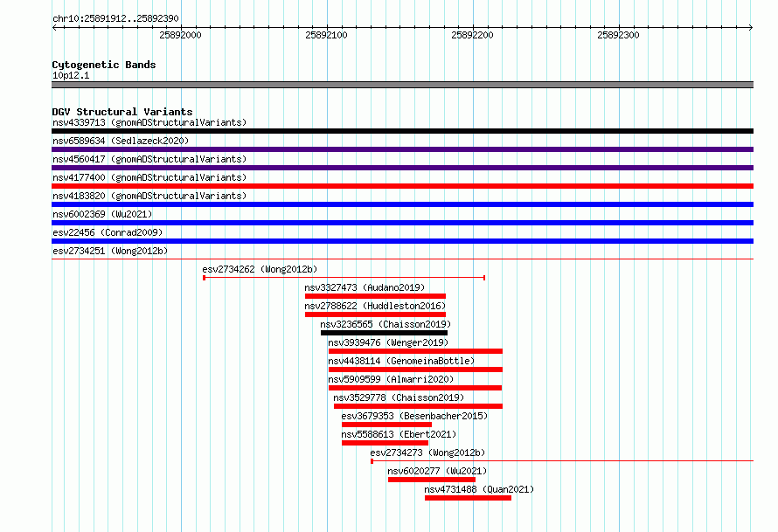
Task: Open nsv4560417 gnomADStructuralVariants label
Action: pyautogui.click(x=149, y=159)
